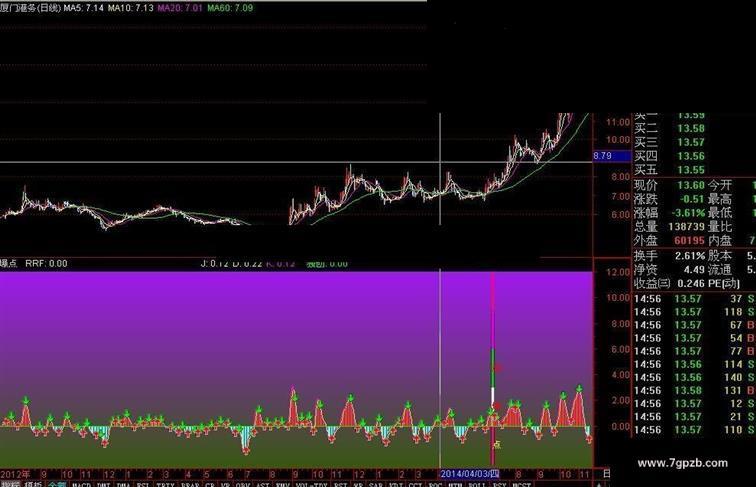This screenshot has height=487, width=756.
Task: Click the trade row with volume 131
Action: [694, 391]
